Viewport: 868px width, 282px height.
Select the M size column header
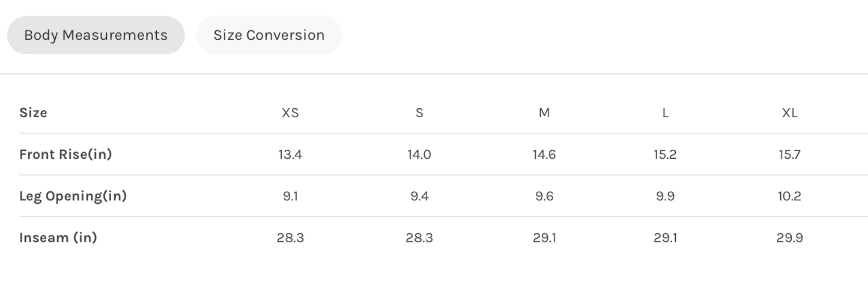coord(544,113)
